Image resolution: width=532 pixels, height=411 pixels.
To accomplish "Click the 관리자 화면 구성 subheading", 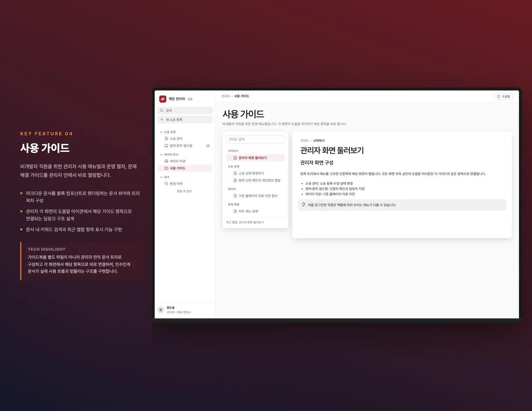I will 317,163.
